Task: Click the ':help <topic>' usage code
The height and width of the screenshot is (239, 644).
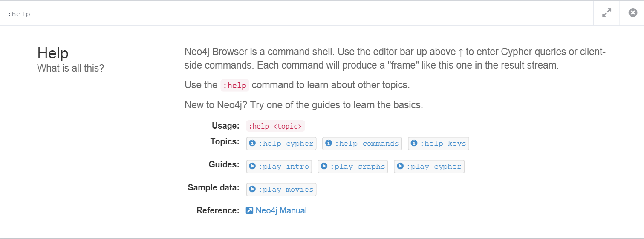Action: [275, 126]
